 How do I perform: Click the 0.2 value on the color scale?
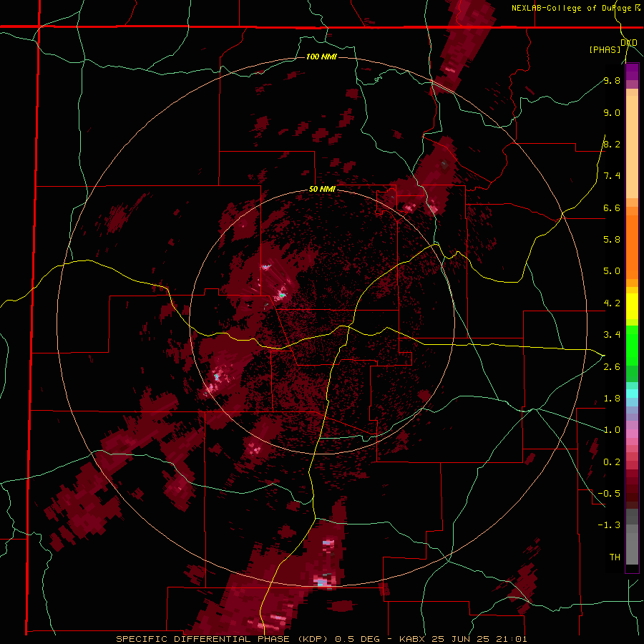click(612, 462)
